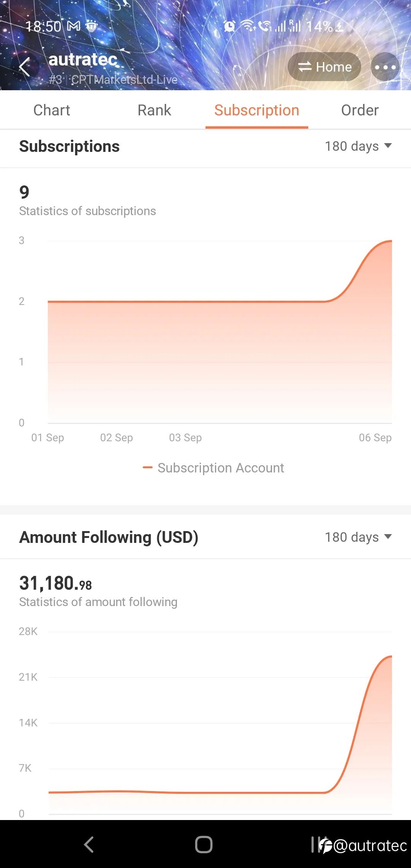Tap the Home switch account button
This screenshot has height=868, width=411.
324,67
